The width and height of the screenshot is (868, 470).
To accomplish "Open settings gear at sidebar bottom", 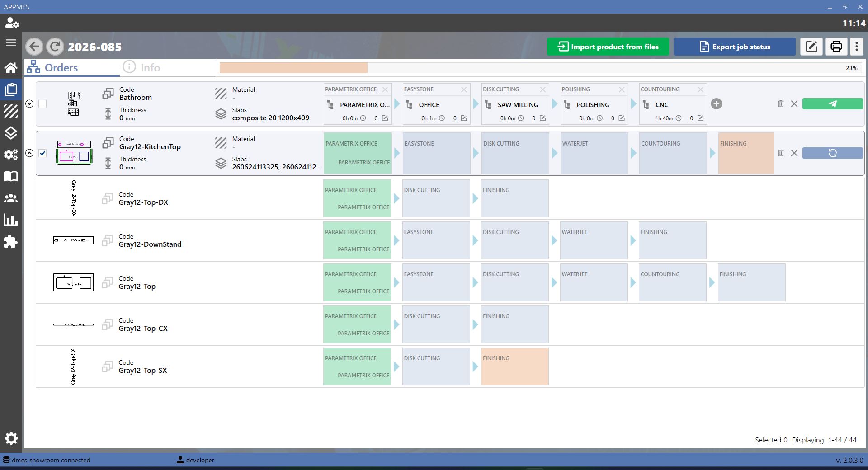I will (11, 438).
